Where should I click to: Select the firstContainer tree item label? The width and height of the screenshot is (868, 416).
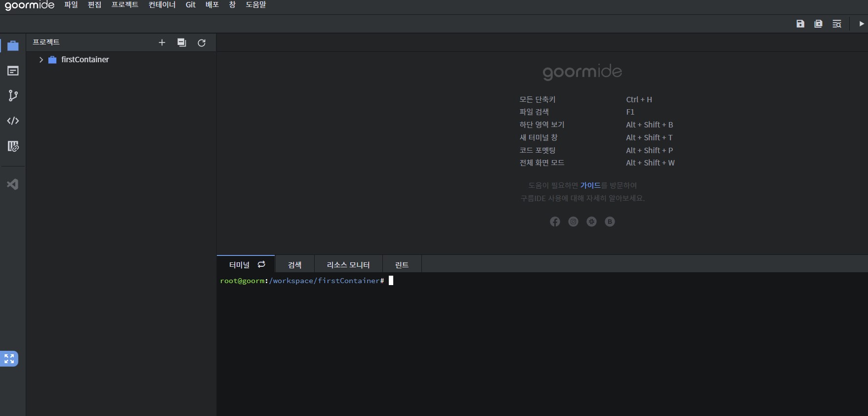click(x=85, y=60)
